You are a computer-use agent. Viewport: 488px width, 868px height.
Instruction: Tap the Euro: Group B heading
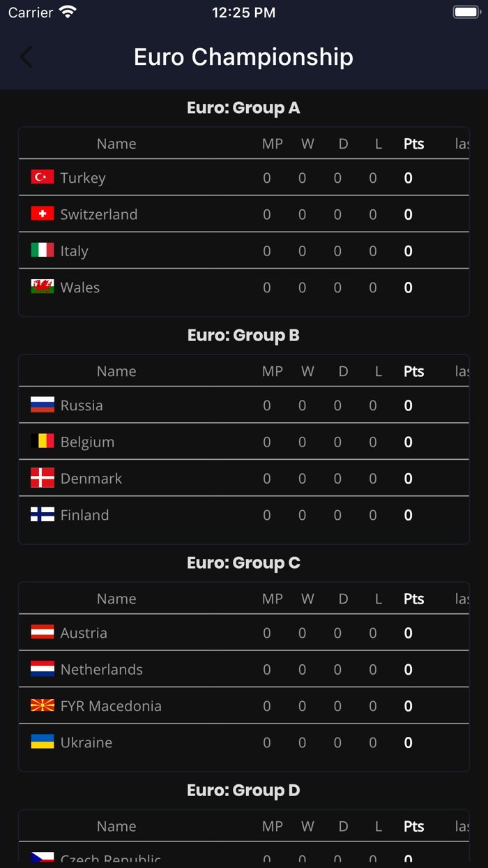point(243,335)
